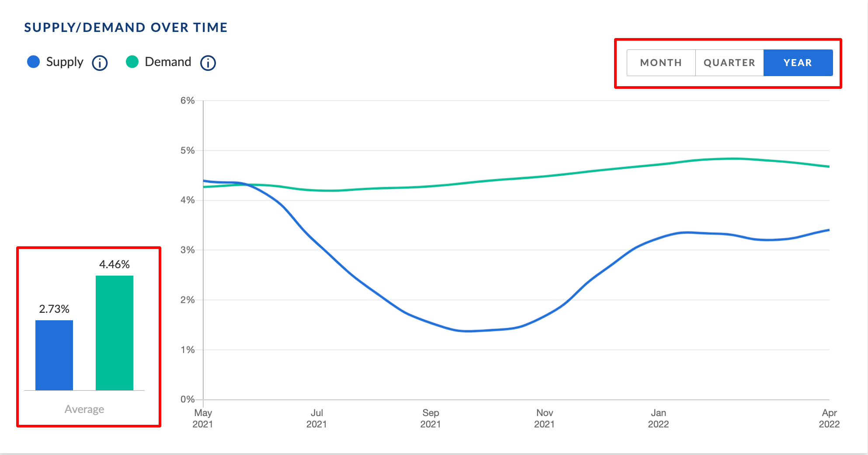Screen dimensions: 868x455
Task: Click the Supply/Demand Over Time heading
Action: 126,28
